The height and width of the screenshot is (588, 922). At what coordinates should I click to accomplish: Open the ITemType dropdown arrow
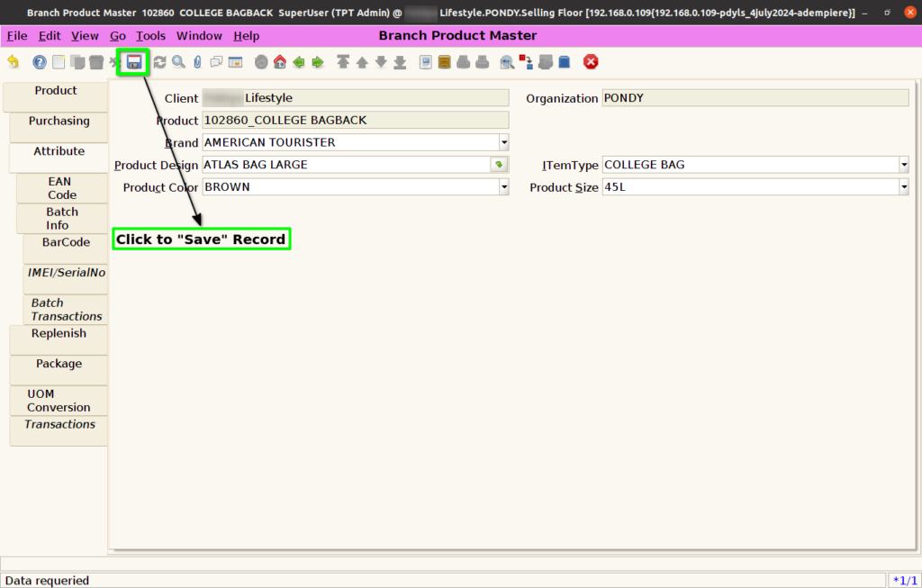[x=904, y=165]
